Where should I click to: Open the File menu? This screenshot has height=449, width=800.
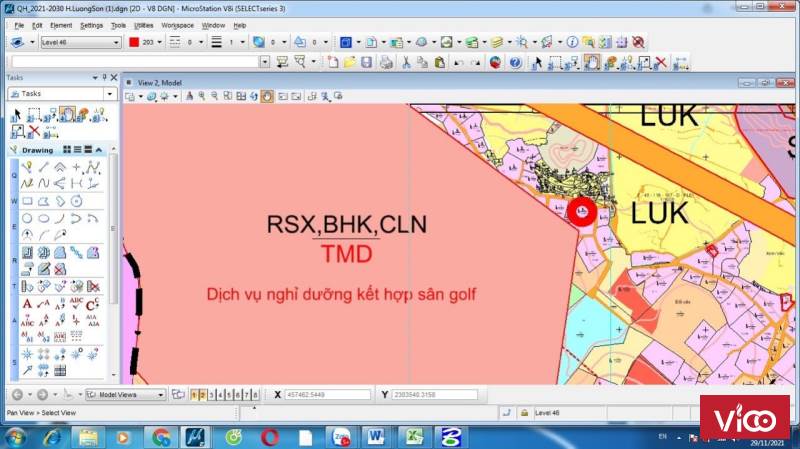19,25
